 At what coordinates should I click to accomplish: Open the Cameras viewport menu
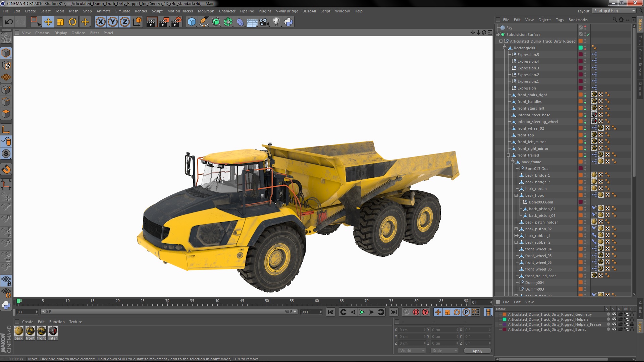coord(42,33)
